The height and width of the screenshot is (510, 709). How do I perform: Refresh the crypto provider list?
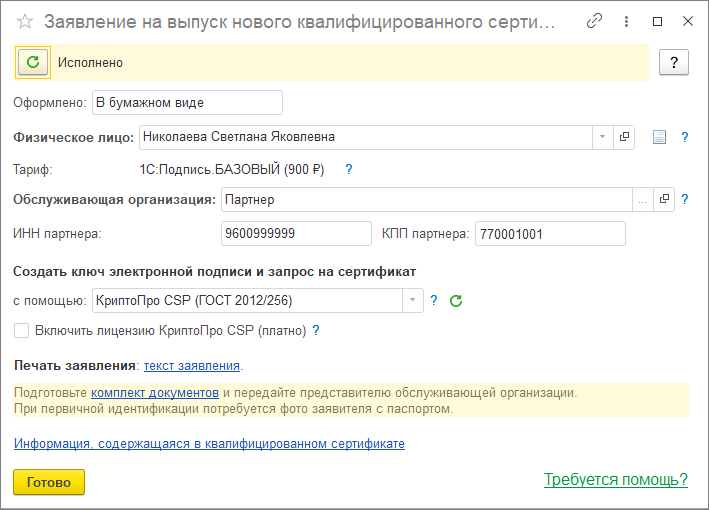[456, 299]
